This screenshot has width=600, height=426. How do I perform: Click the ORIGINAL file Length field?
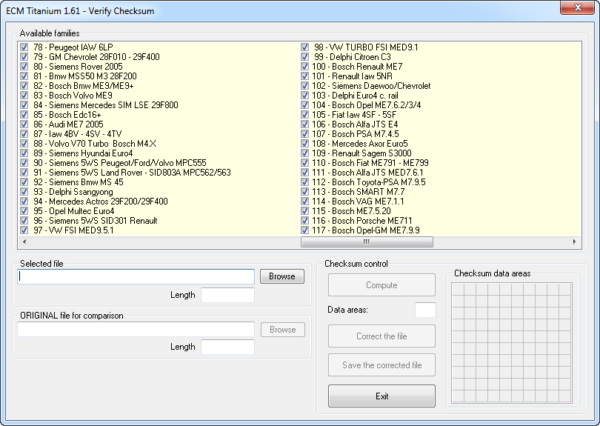228,347
